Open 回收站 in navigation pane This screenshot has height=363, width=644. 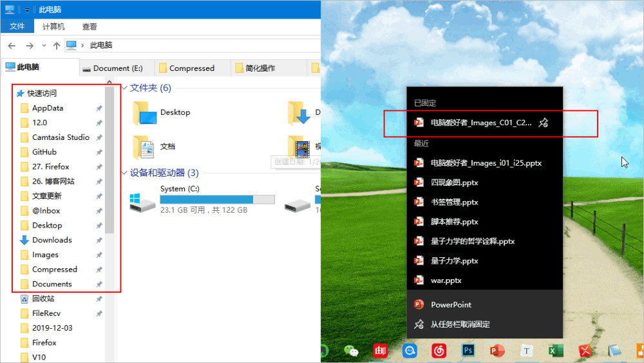[x=43, y=299]
